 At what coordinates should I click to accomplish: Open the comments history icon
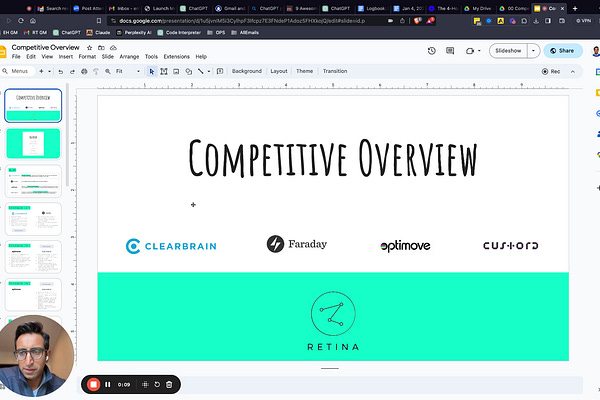click(450, 51)
